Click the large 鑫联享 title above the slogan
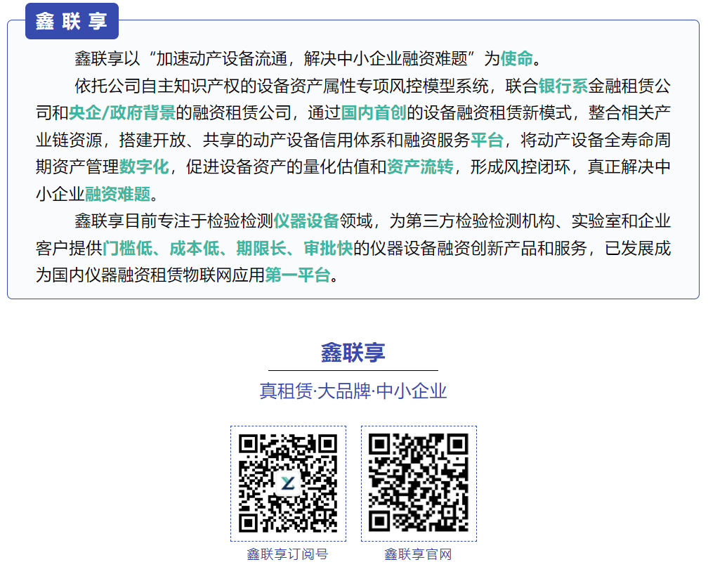 tap(353, 353)
